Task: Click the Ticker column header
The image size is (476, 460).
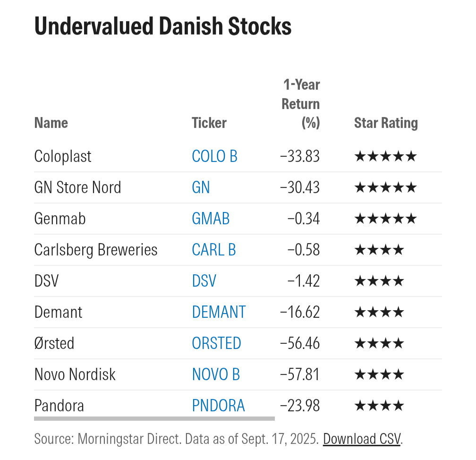Action: [x=209, y=123]
